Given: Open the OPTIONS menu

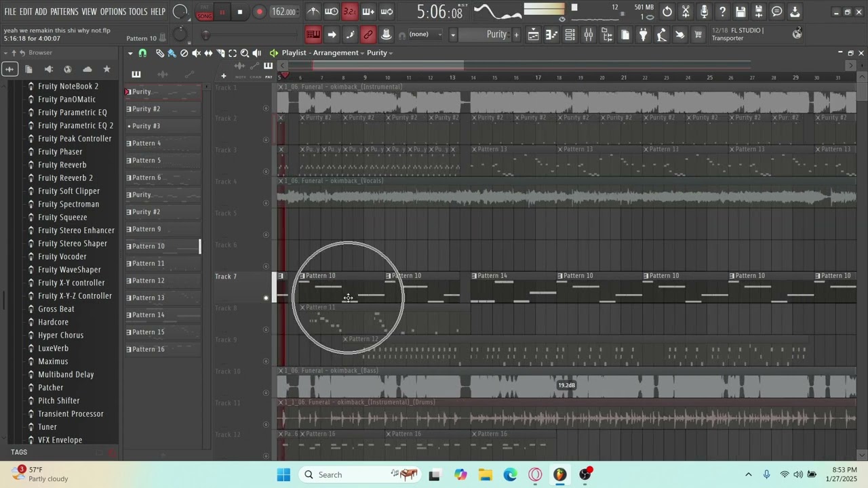Looking at the screenshot, I should coord(113,12).
